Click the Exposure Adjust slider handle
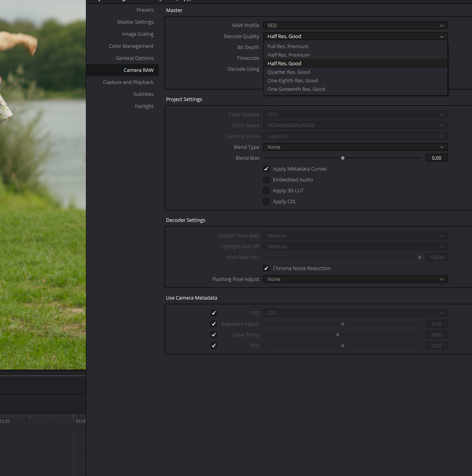 click(x=343, y=324)
